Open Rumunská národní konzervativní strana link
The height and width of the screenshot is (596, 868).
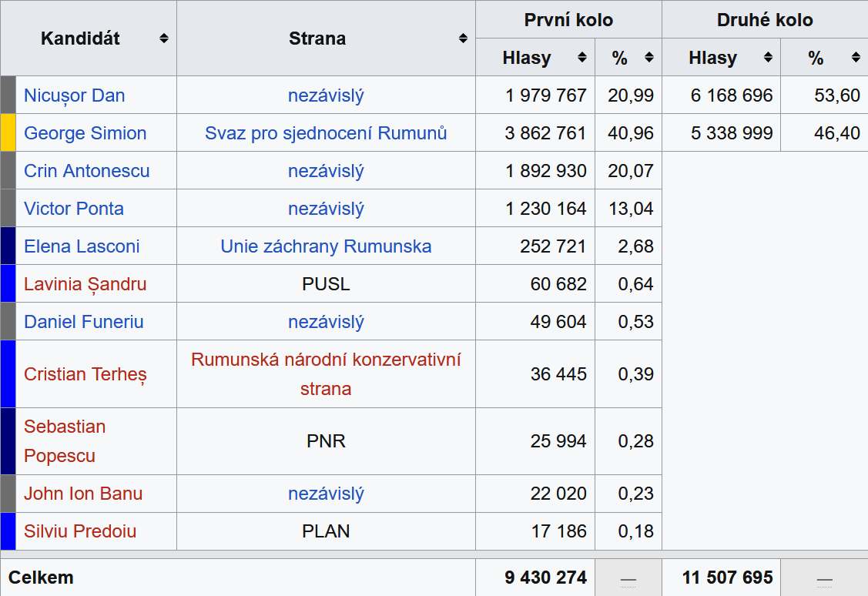click(x=326, y=374)
